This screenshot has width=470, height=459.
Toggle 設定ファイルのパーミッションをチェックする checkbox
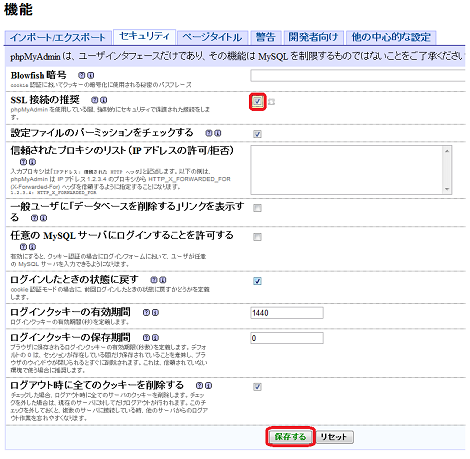257,134
